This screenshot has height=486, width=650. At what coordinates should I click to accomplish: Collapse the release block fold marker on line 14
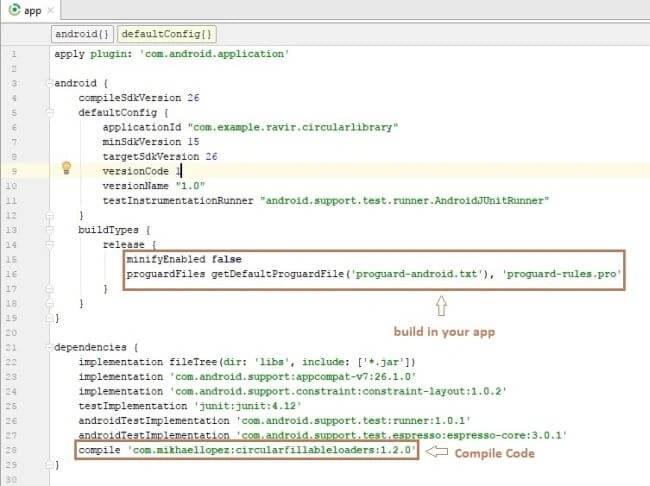click(50, 245)
